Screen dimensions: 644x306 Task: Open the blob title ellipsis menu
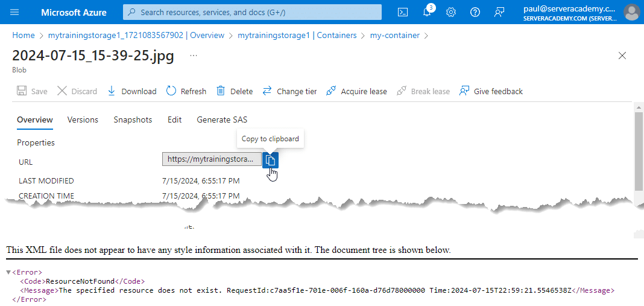[194, 56]
